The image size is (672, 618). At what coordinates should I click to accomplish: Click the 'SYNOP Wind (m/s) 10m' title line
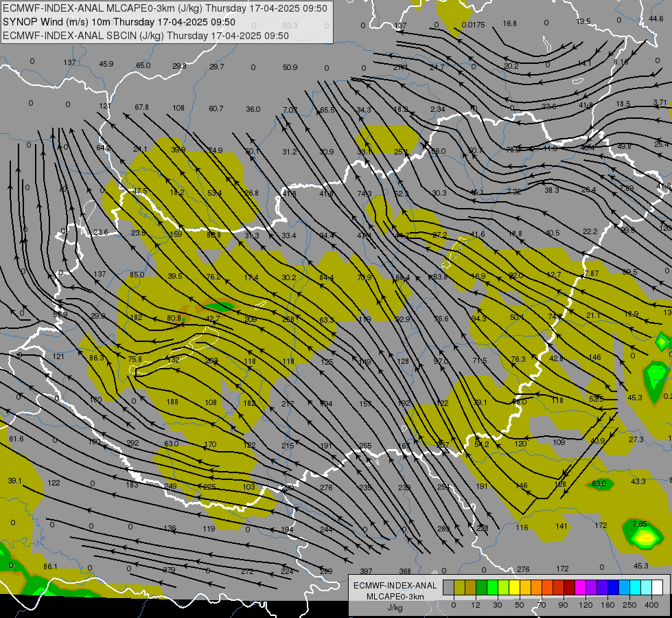click(119, 22)
